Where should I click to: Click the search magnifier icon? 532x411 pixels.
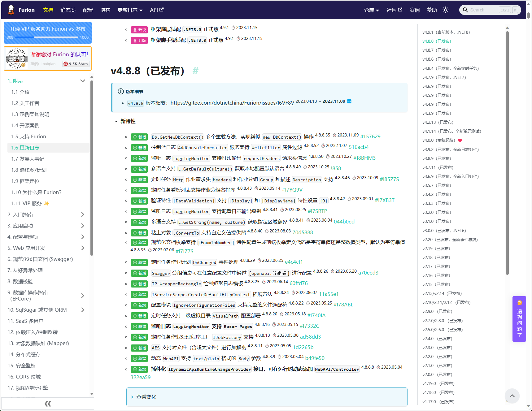click(x=465, y=10)
